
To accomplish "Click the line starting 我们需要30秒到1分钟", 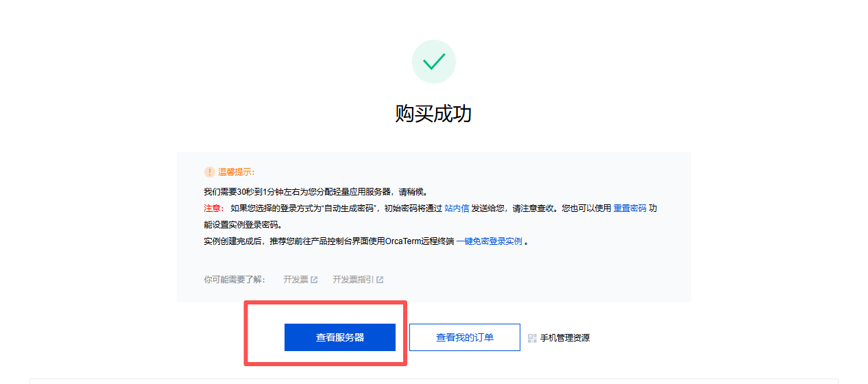I will tap(320, 192).
